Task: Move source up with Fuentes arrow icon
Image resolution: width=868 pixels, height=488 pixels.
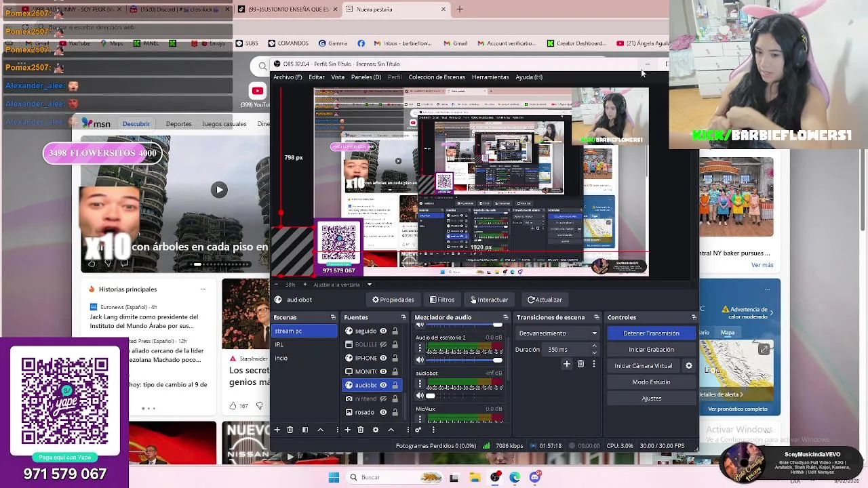Action: coord(391,430)
